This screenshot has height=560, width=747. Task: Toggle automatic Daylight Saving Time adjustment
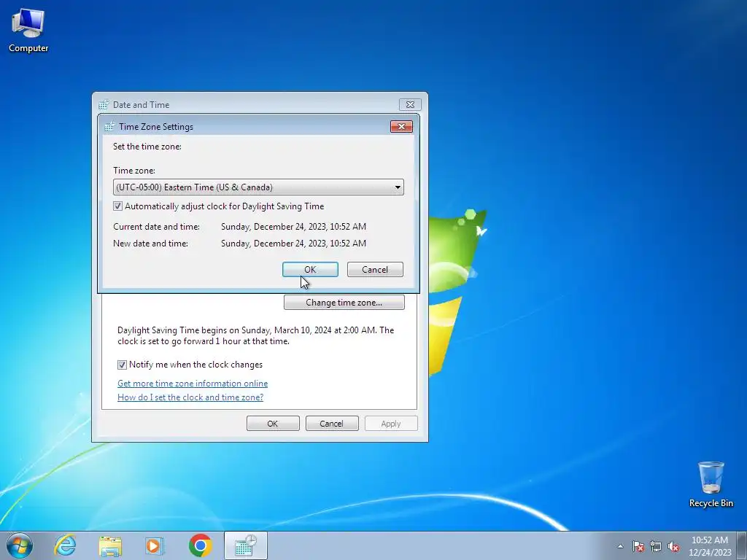point(117,206)
